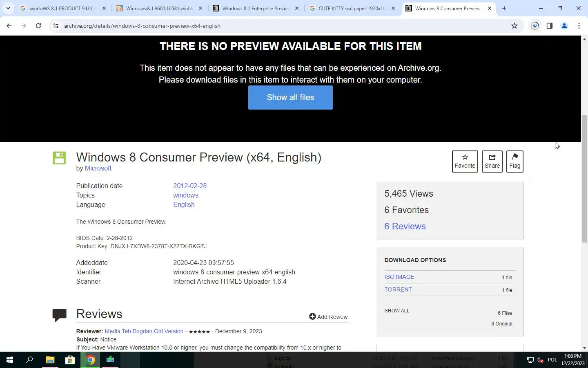This screenshot has width=588, height=368.
Task: Open File Explorer from the taskbar
Action: click(x=50, y=360)
